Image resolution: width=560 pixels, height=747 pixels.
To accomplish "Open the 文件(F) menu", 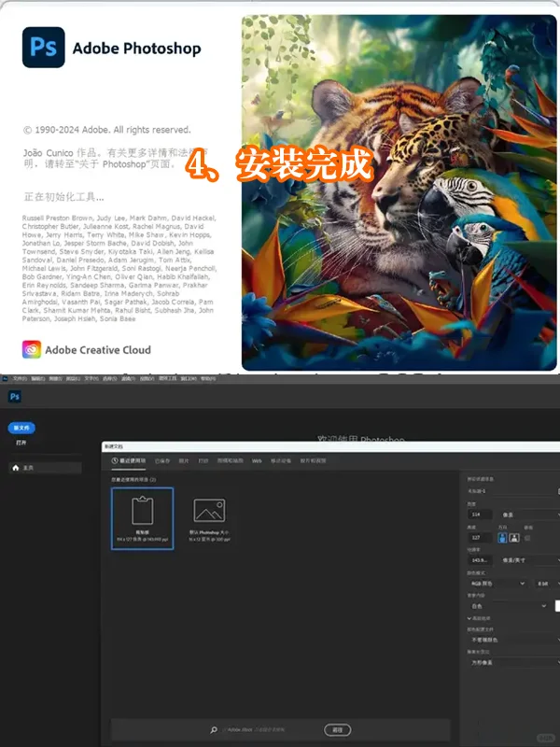I will click(x=20, y=379).
